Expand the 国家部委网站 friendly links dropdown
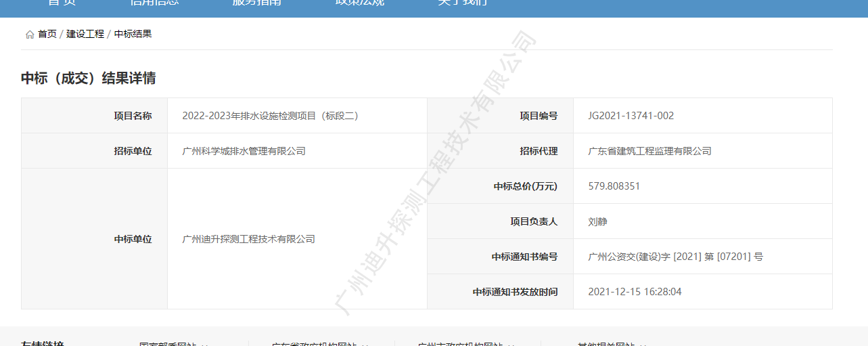868x346 pixels. click(x=174, y=343)
